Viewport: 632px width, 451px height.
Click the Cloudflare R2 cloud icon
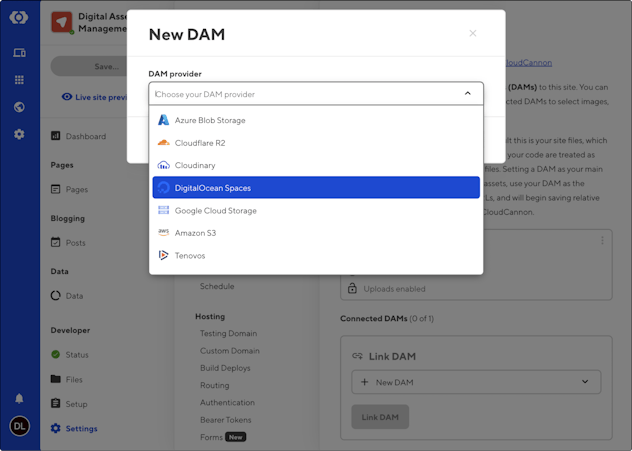(163, 143)
